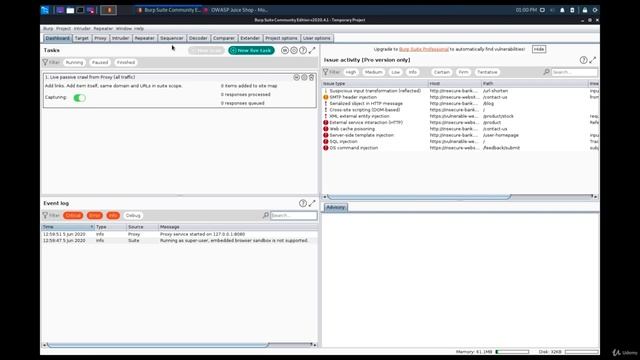This screenshot has height=360, width=640.
Task: Click the Disk usage bar in status bar
Action: coord(582,352)
